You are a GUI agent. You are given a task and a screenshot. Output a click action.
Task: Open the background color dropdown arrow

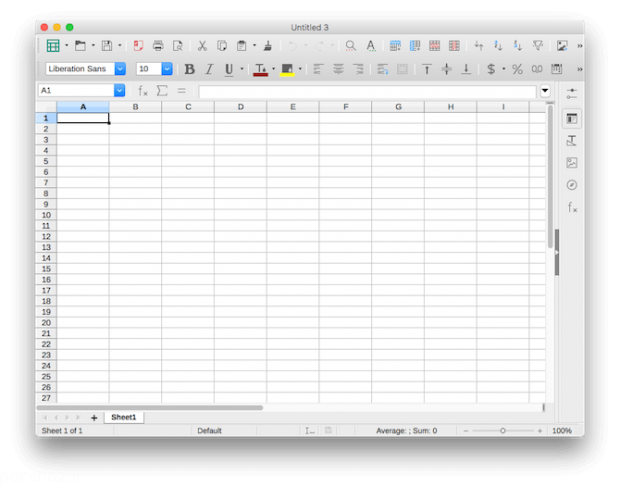300,69
